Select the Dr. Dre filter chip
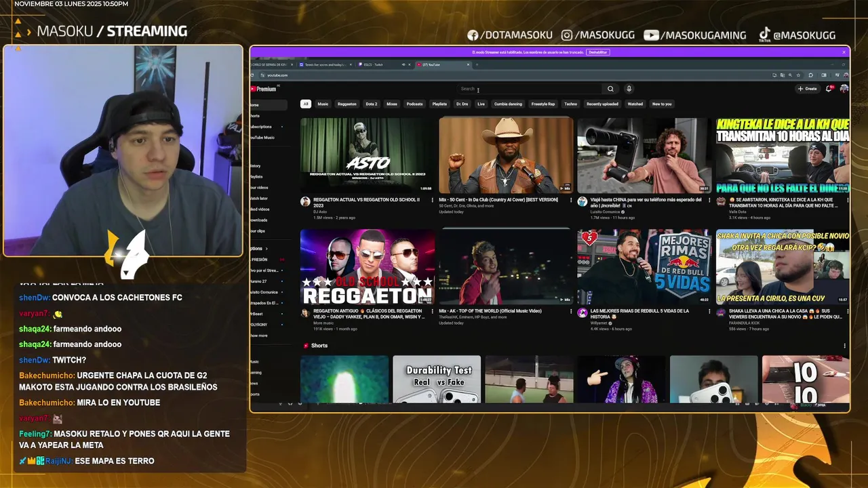Image resolution: width=868 pixels, height=488 pixels. tap(462, 104)
